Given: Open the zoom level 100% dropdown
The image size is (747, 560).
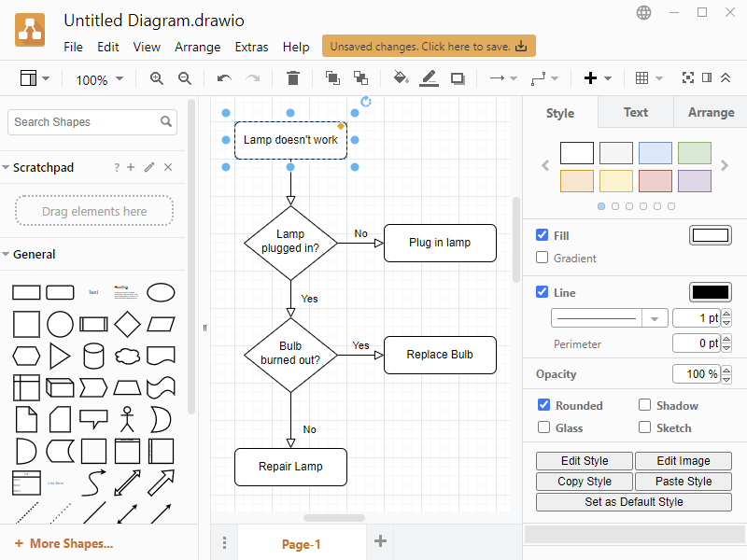Looking at the screenshot, I should pos(99,79).
